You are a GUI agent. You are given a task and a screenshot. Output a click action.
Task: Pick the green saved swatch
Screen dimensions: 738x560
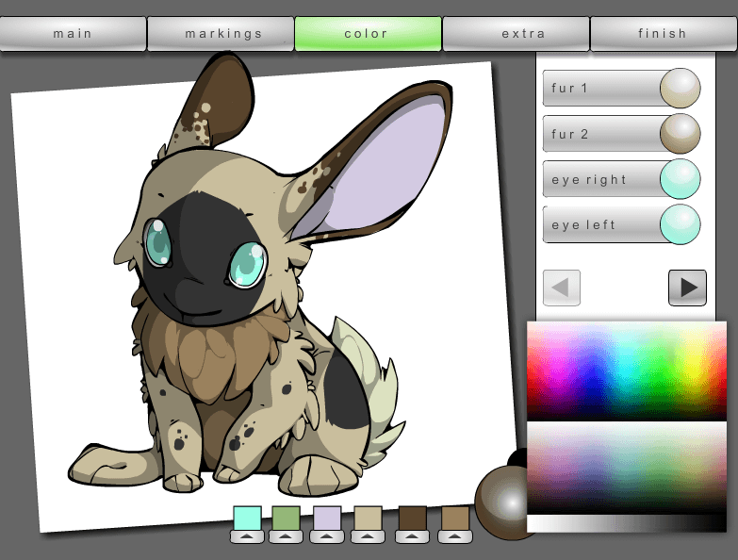[x=287, y=519]
